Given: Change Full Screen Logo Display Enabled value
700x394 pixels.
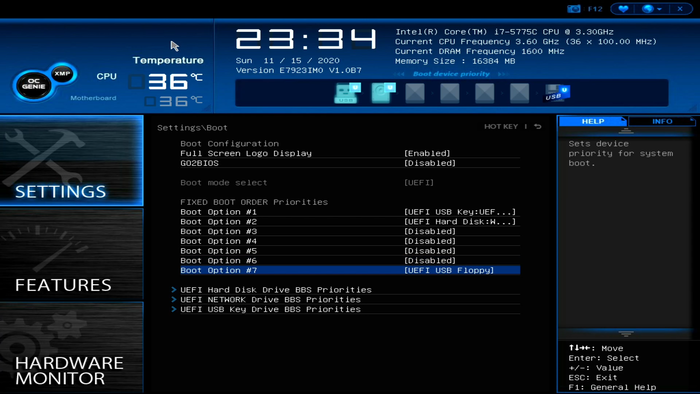Looking at the screenshot, I should pyautogui.click(x=427, y=153).
